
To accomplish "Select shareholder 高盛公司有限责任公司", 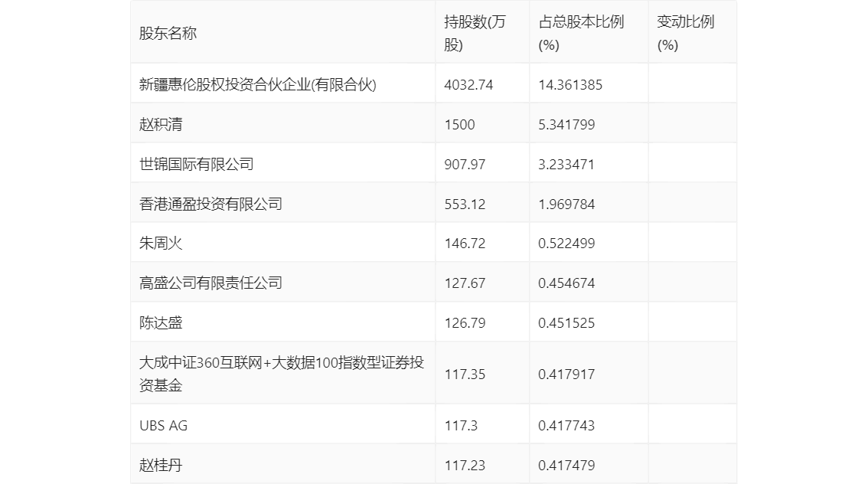I will (x=211, y=283).
